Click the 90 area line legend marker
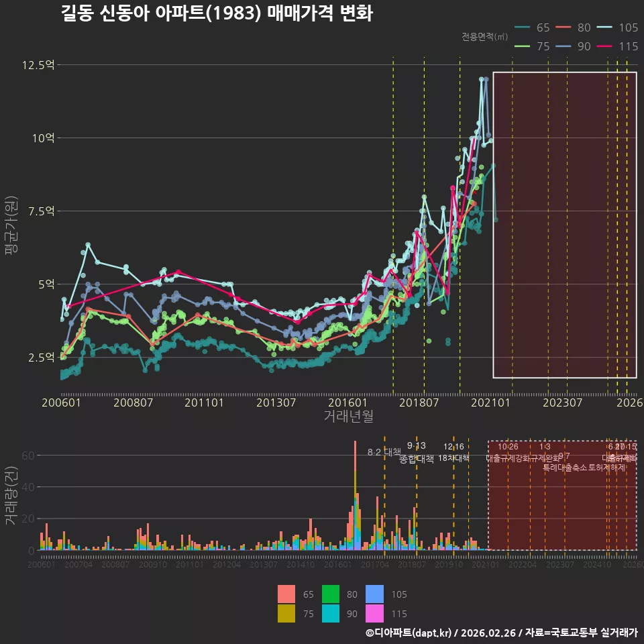 [x=563, y=46]
